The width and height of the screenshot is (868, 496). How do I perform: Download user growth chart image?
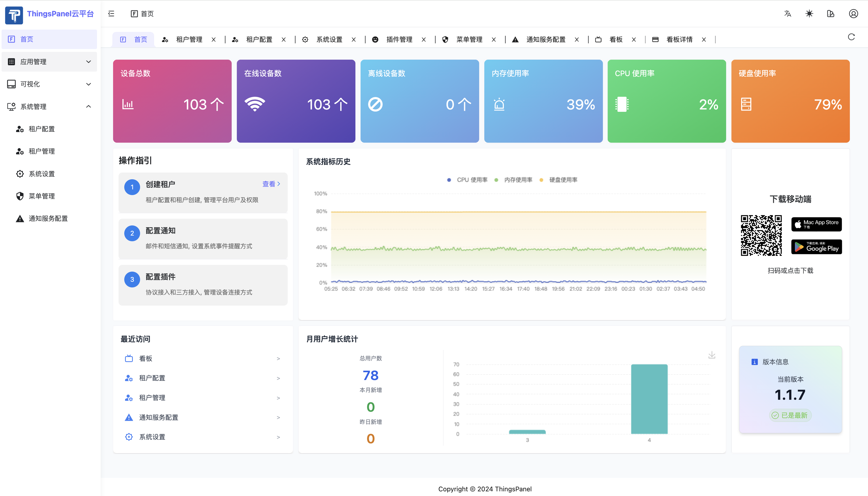[x=712, y=355]
